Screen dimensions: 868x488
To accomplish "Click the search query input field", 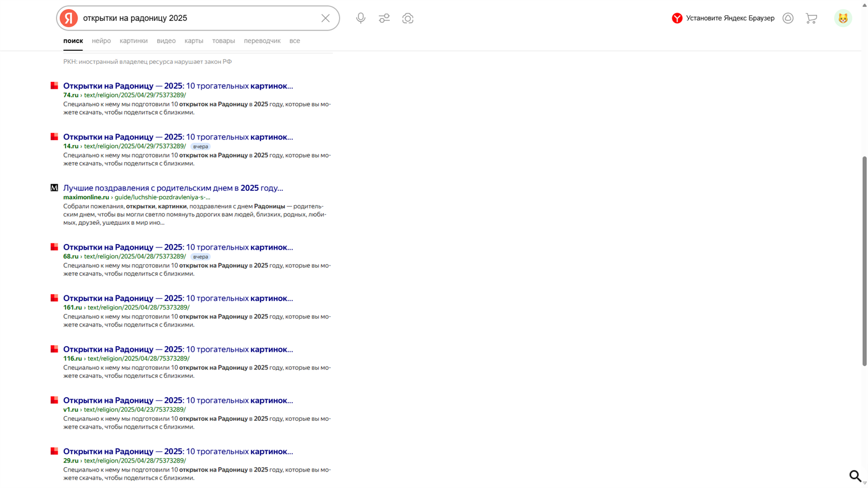I will tap(198, 18).
